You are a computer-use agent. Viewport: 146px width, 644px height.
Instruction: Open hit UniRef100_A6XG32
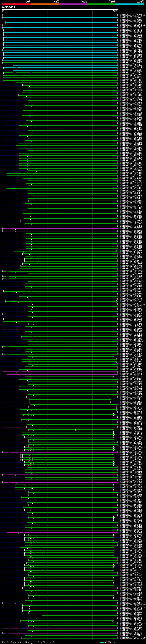[x=131, y=32]
